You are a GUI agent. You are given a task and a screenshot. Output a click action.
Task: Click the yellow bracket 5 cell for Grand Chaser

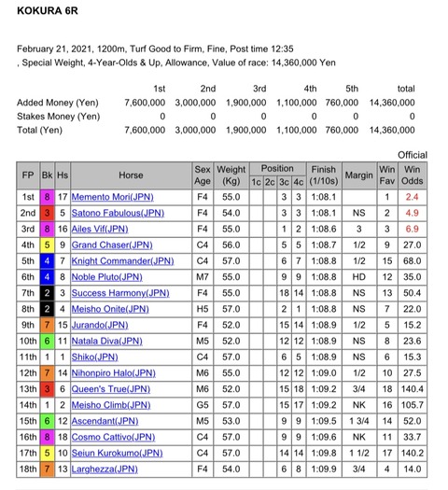click(x=48, y=245)
